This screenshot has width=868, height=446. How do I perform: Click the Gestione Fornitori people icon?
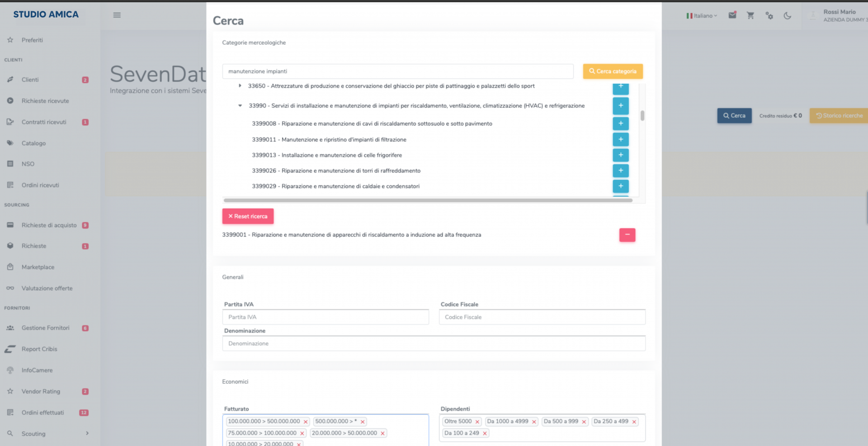(x=10, y=328)
